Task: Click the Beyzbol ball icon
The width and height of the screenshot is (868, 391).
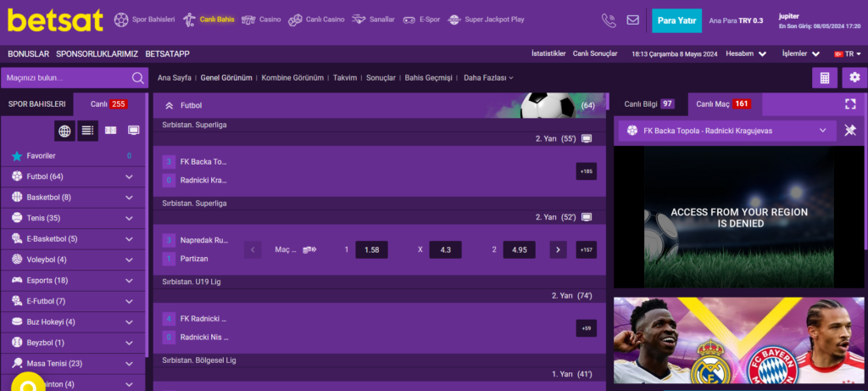Action: (17, 343)
